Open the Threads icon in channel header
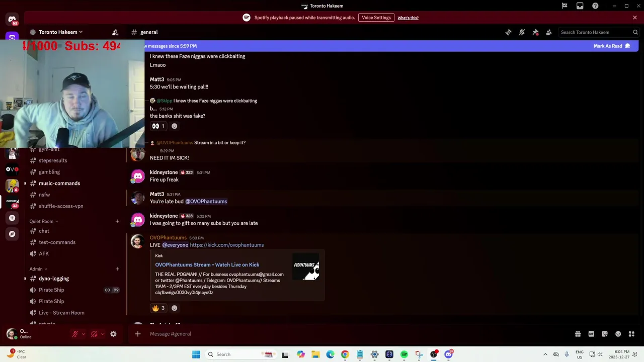Viewport: 644px width, 362px height. (x=508, y=32)
